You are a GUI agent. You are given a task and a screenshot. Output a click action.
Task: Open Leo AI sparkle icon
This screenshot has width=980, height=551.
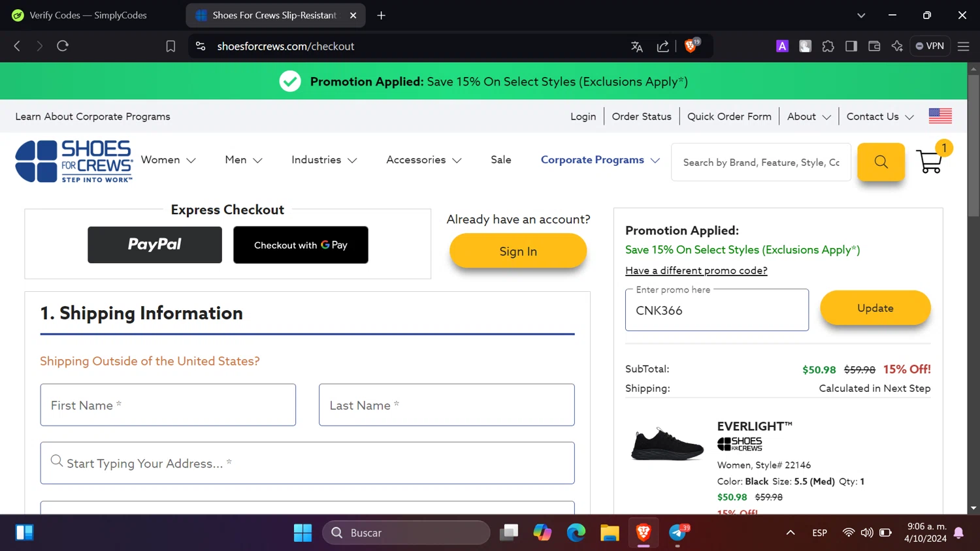[x=897, y=46]
